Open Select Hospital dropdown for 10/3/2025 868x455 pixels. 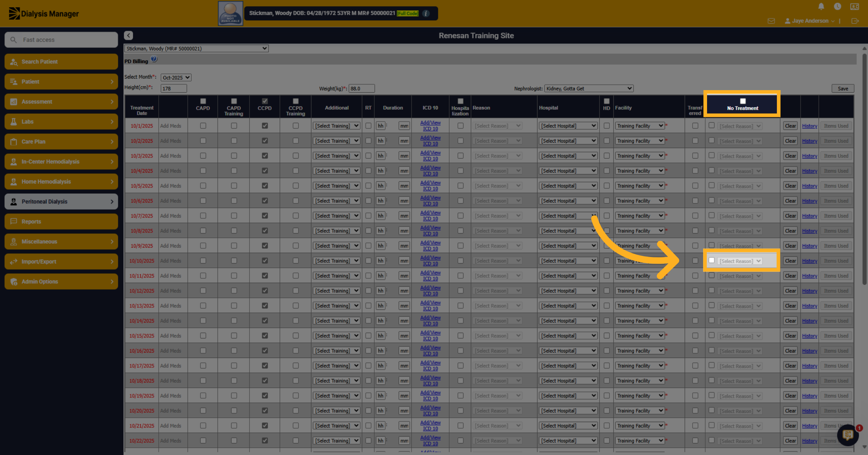pos(568,156)
